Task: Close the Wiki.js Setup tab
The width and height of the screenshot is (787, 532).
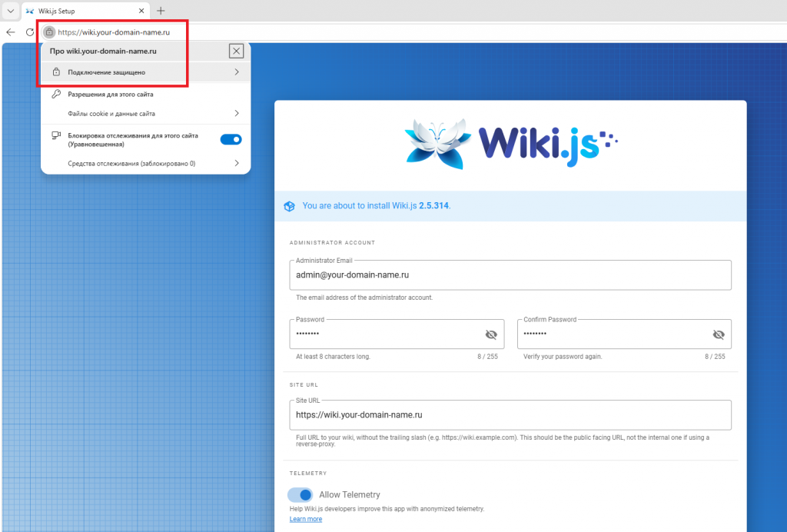Action: click(141, 11)
